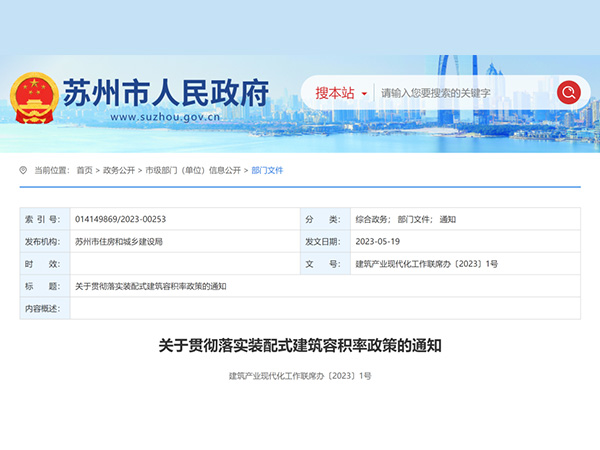Click the large article headline
The image size is (600, 450).
coord(300,346)
